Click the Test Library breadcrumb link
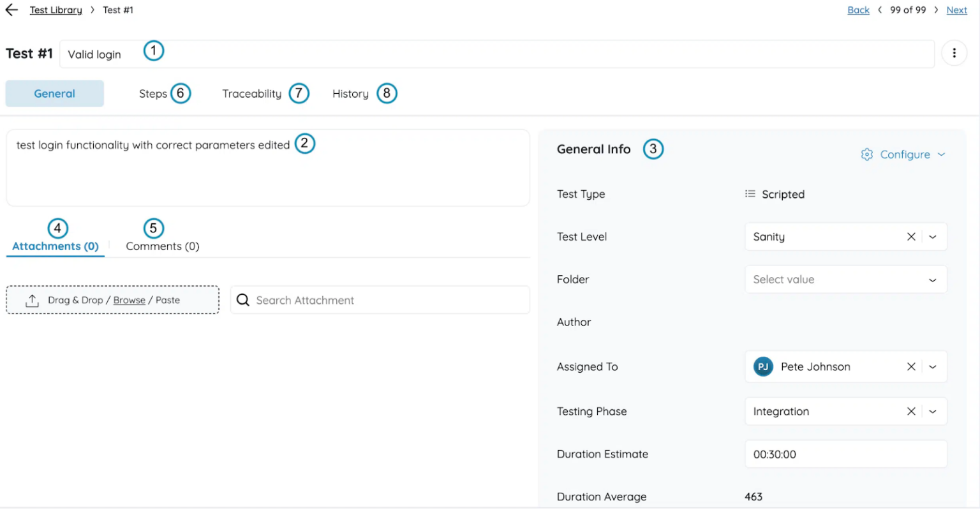Viewport: 980px width, 510px height. [x=56, y=10]
